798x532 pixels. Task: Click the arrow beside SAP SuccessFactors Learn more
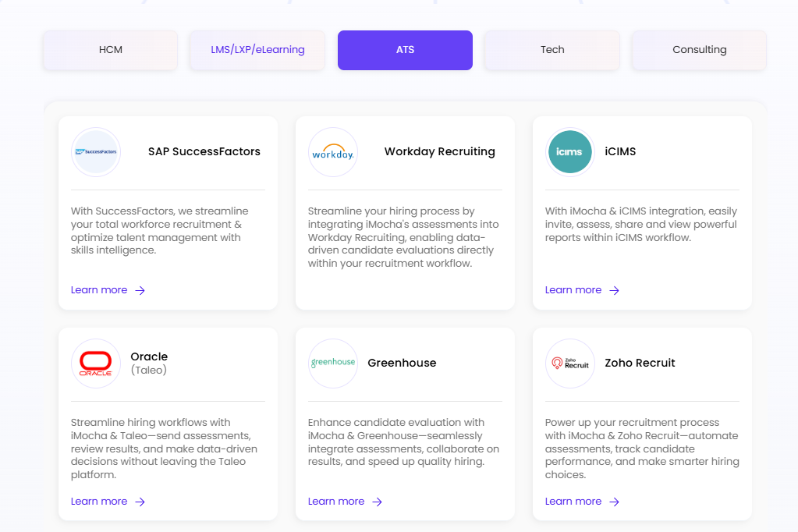click(140, 290)
